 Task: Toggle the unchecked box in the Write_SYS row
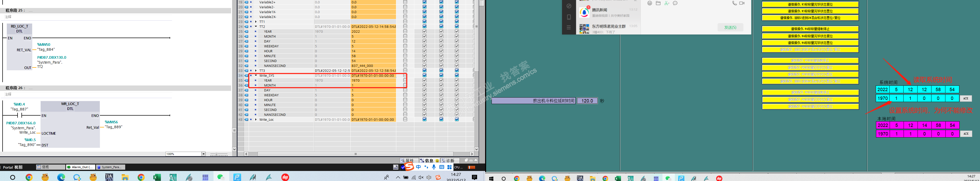pyautogui.click(x=405, y=75)
